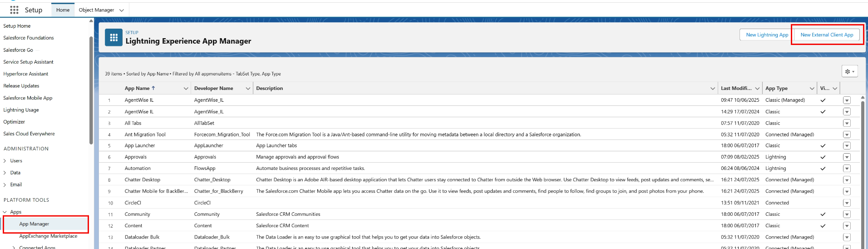Open row actions menu for Approvals
The image size is (868, 249).
pyautogui.click(x=847, y=157)
